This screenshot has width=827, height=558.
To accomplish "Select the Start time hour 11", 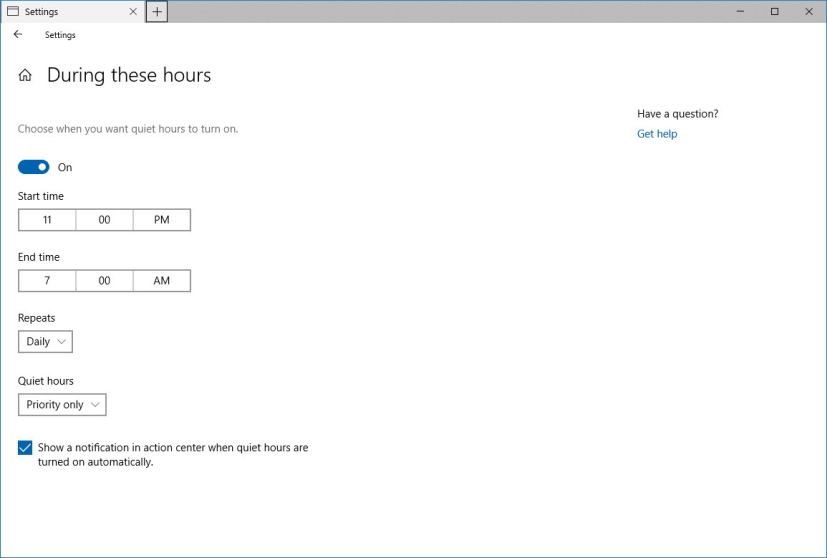I will (x=47, y=220).
